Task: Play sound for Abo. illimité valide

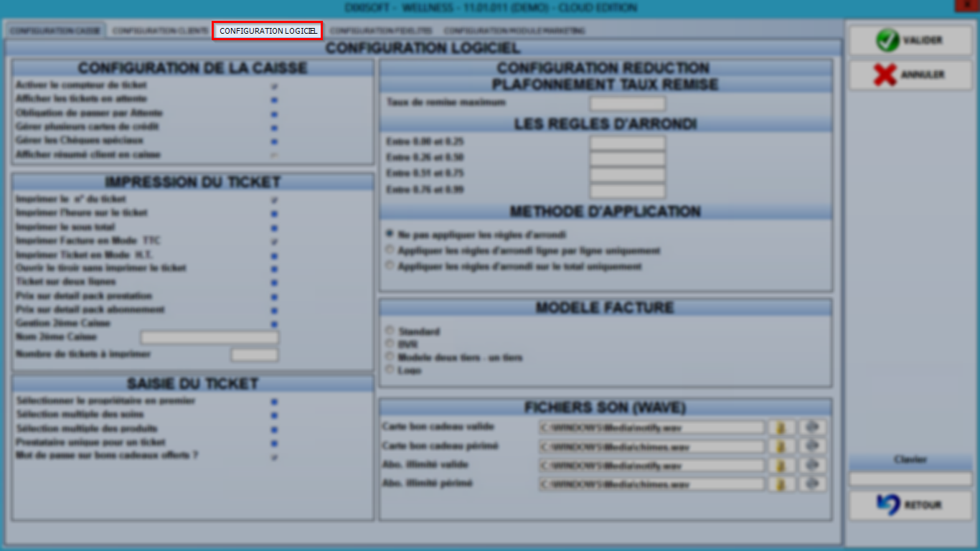Action: point(813,466)
